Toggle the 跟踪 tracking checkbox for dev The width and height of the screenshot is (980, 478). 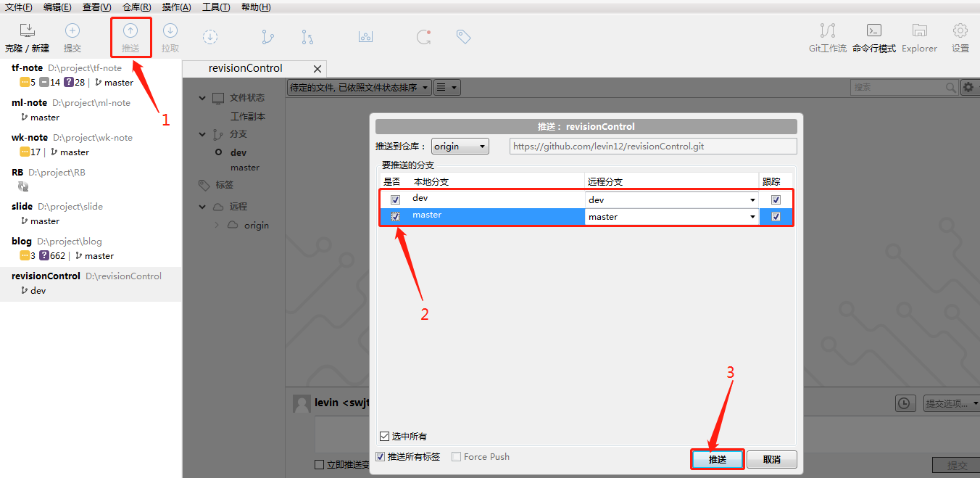[776, 200]
